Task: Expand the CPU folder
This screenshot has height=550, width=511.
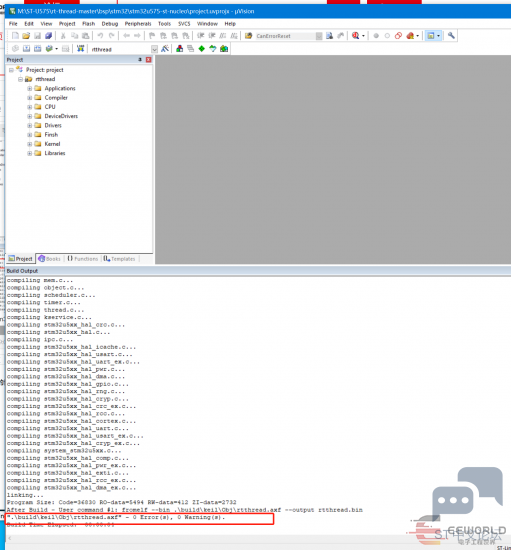Action: pyautogui.click(x=29, y=107)
